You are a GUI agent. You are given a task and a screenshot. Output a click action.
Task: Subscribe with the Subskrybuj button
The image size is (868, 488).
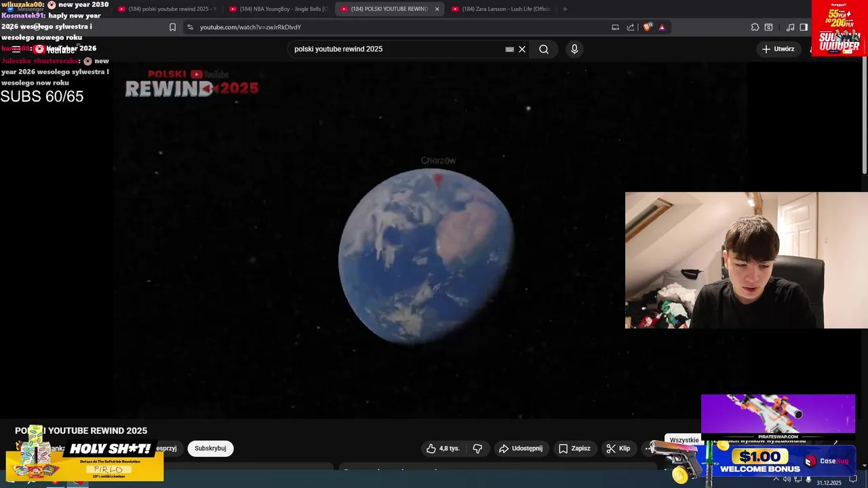point(210,448)
